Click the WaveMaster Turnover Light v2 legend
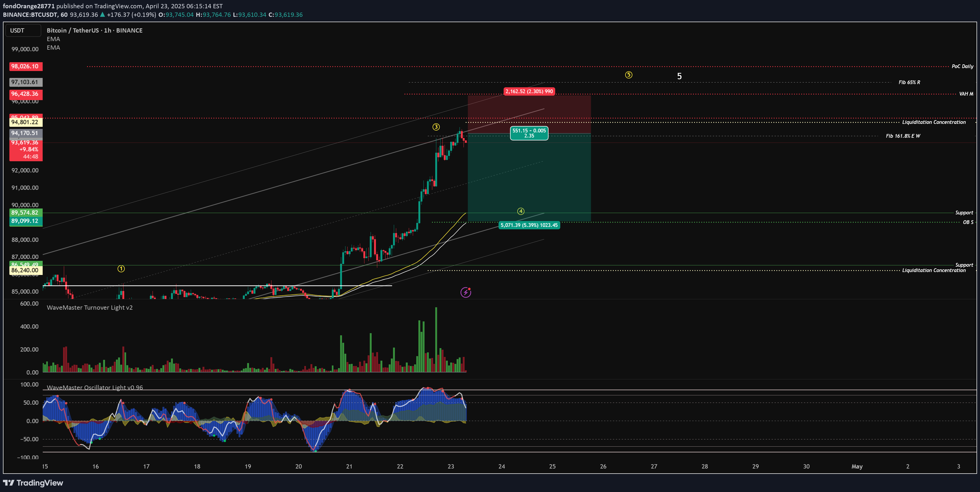980x492 pixels. click(90, 308)
